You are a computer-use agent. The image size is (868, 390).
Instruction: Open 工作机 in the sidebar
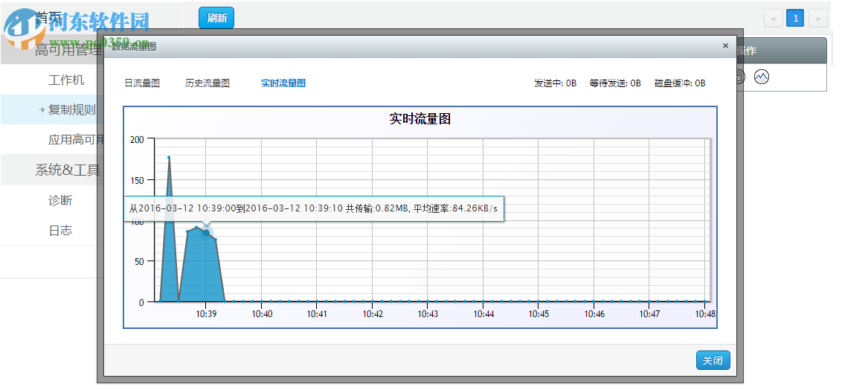click(x=66, y=80)
